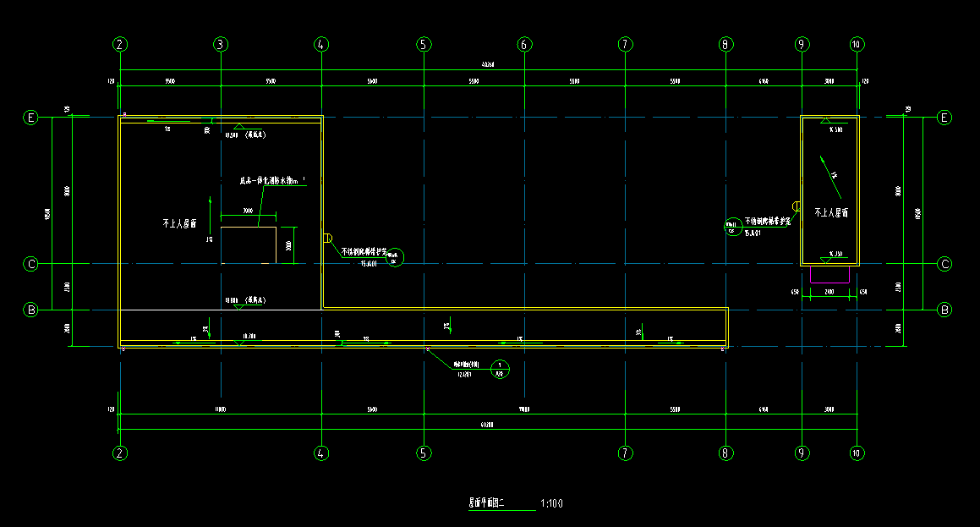Click the left axis bubble labeled C

(x=30, y=264)
